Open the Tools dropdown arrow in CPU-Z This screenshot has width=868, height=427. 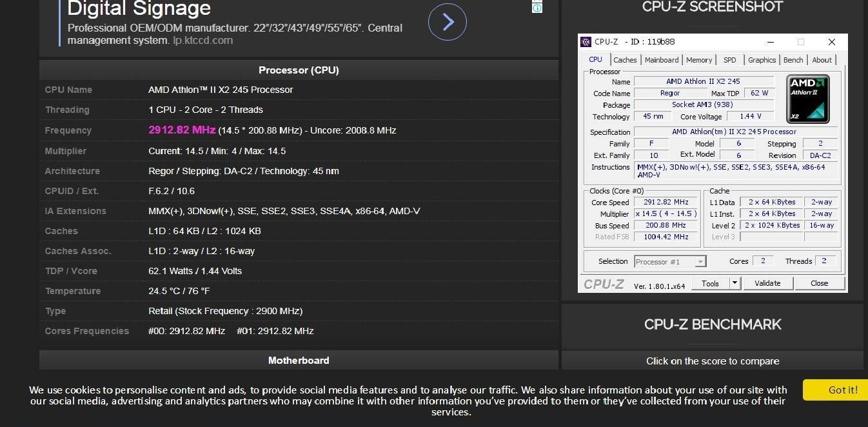[734, 283]
